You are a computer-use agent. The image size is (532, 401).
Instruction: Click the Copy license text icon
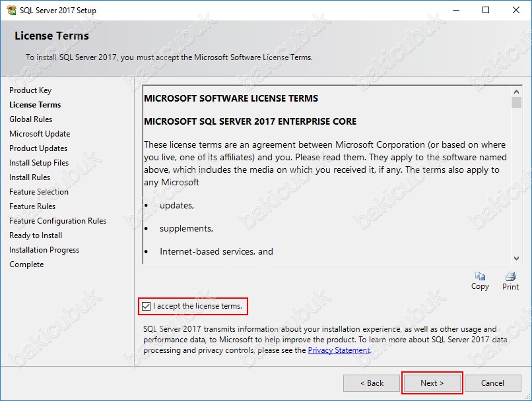click(480, 276)
